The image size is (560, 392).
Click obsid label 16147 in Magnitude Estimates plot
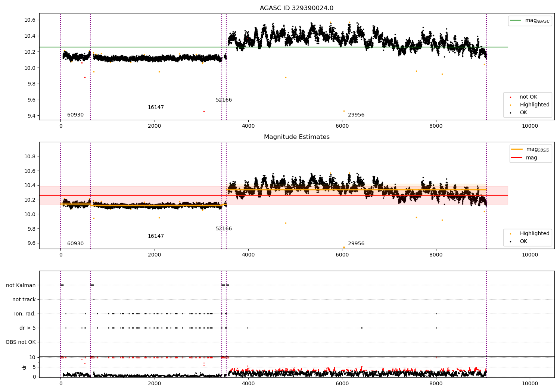coord(156,236)
